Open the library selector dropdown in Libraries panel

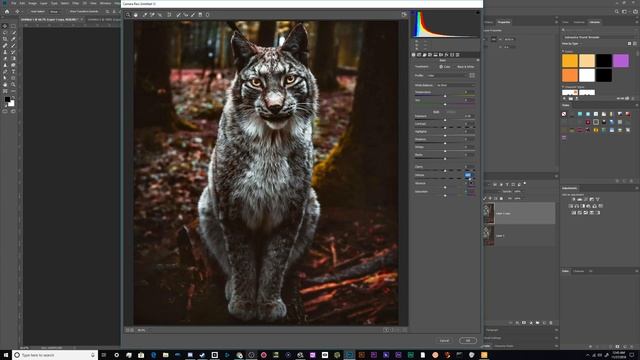tap(599, 37)
